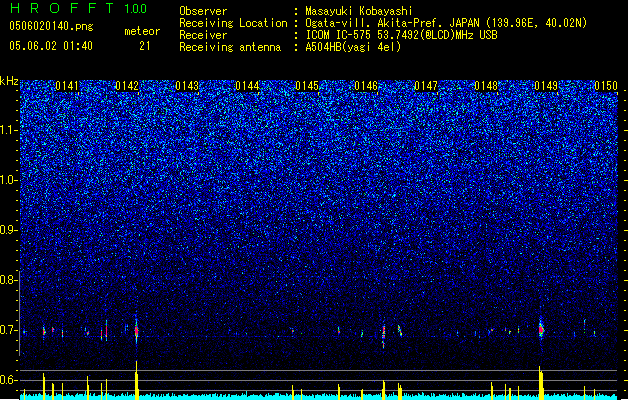Click the strong meteor echo below 0149
Screen dimensions: 629x400
541,330
